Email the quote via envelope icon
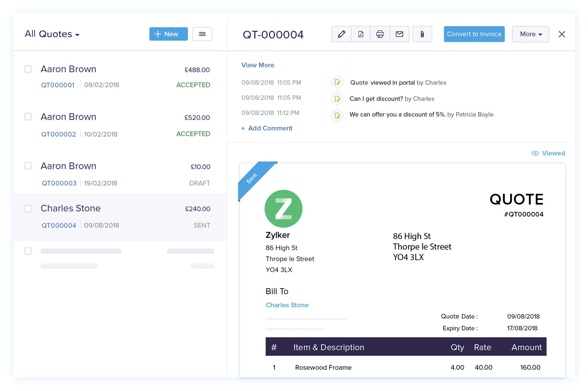588x391 pixels. pos(399,34)
